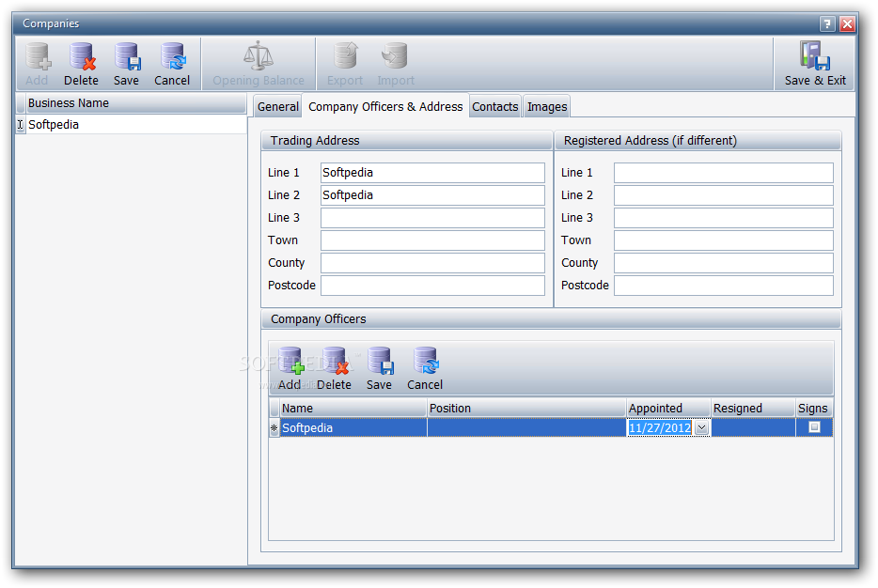Viewport: 878px width, 588px height.
Task: Click the Signs column header
Action: coord(814,408)
